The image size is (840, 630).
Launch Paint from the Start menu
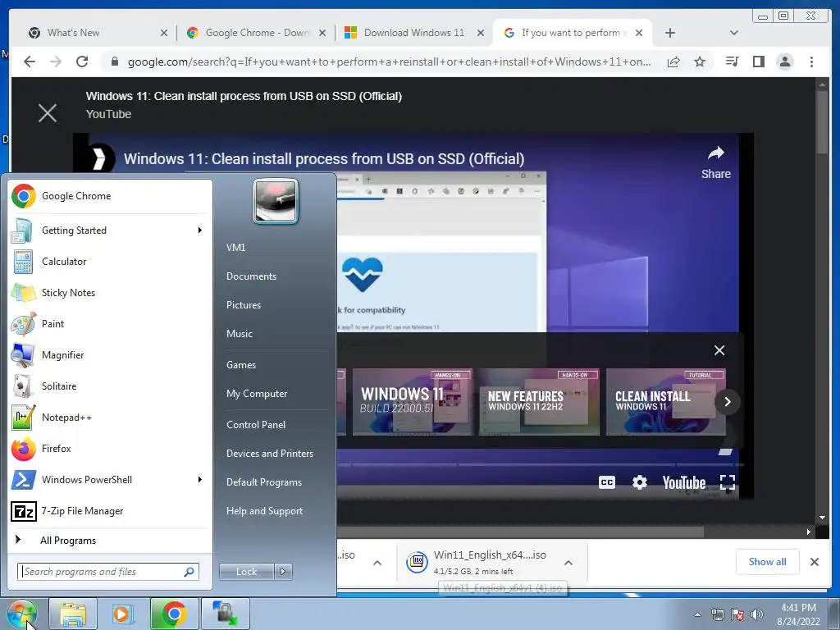110,323
